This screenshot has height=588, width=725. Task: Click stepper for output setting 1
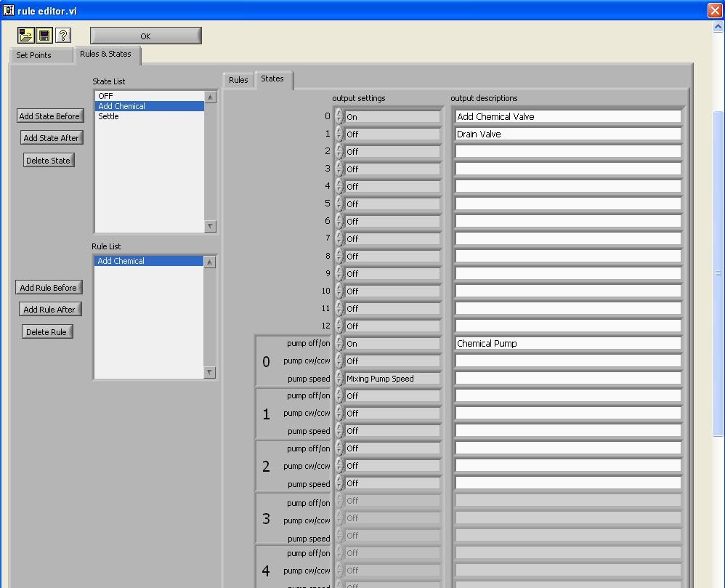coord(339,134)
